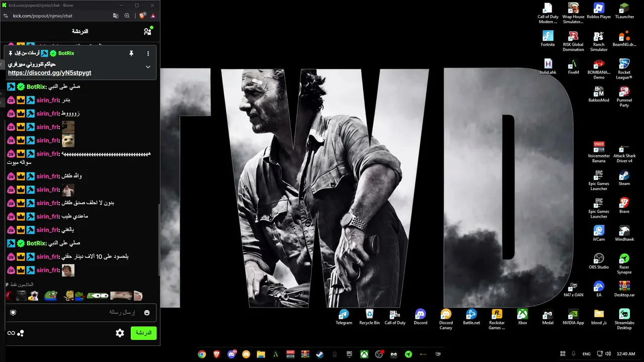Click the chat identity shield icon
This screenshot has height=362, width=644.
coord(13,312)
